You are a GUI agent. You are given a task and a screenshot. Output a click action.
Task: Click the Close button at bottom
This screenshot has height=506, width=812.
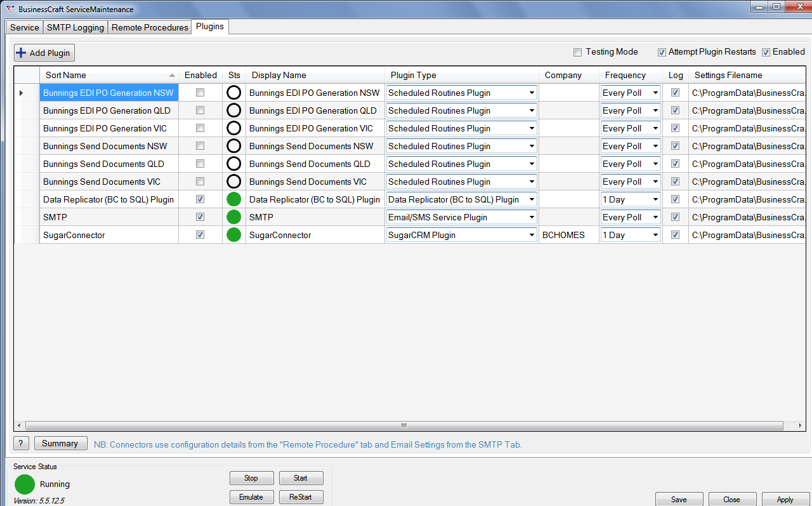(731, 499)
